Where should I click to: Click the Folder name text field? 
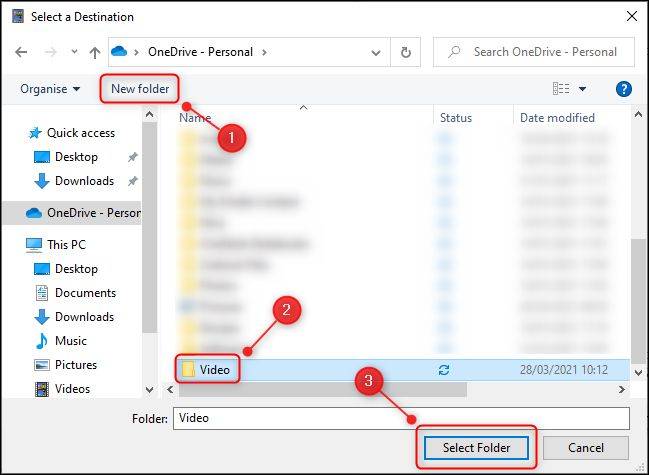click(x=401, y=418)
